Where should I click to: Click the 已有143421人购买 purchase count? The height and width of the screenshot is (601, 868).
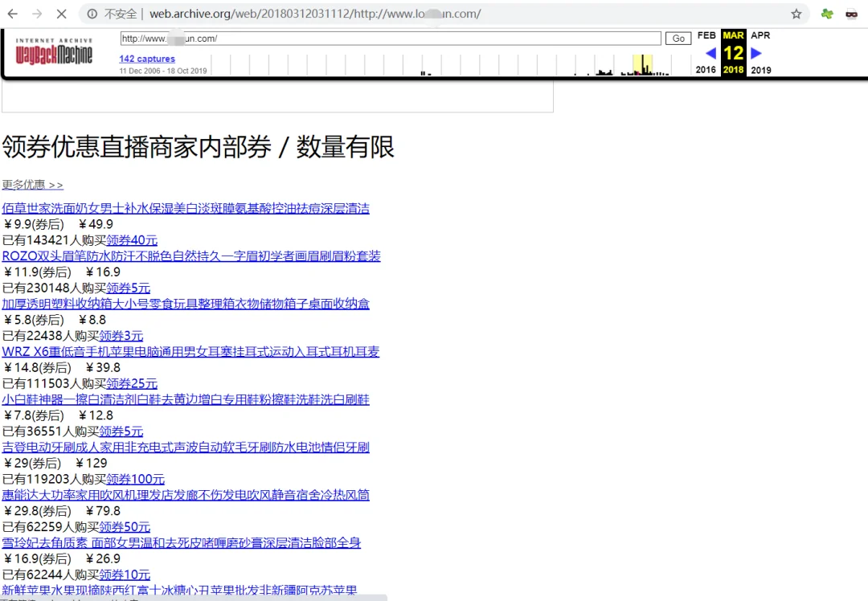point(55,240)
